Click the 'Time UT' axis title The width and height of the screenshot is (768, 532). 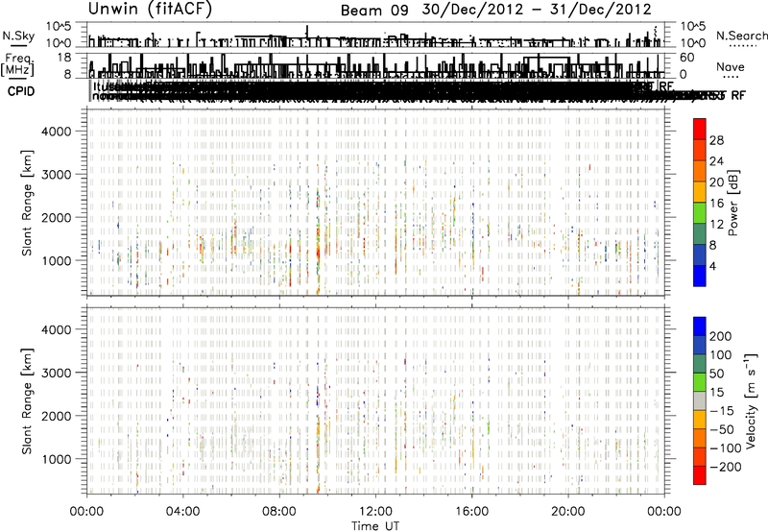375,526
